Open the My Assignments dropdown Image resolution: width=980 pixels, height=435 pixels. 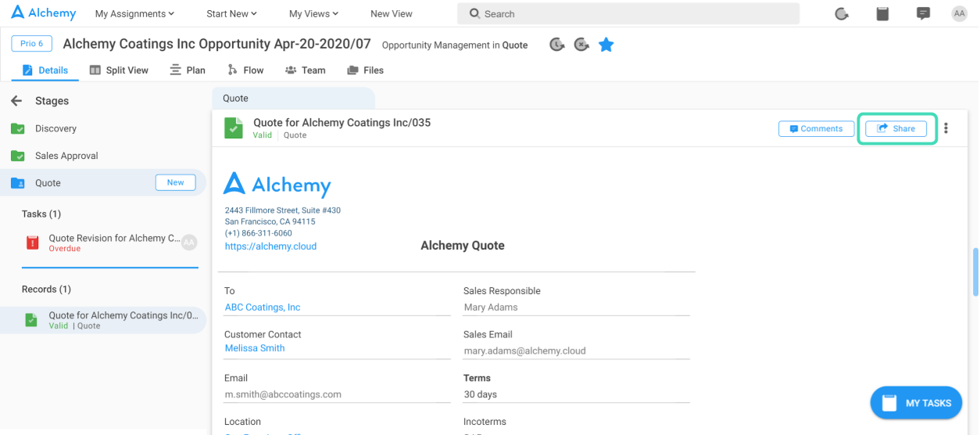pos(134,14)
